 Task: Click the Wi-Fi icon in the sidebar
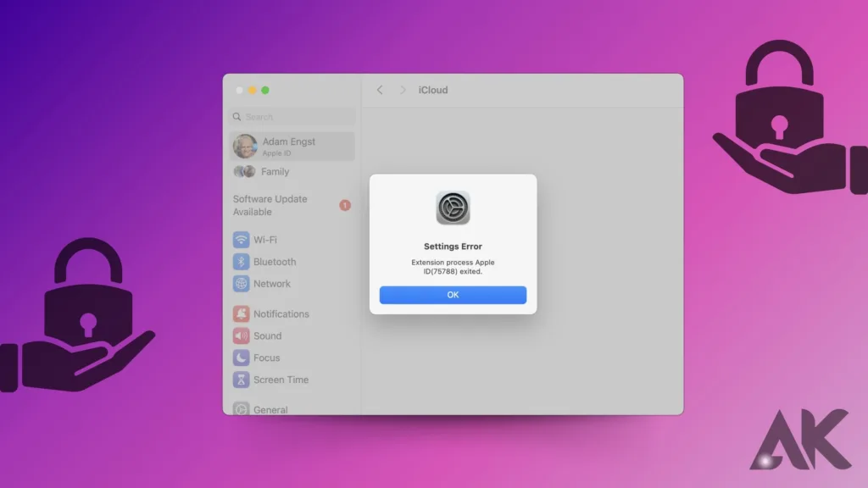242,240
